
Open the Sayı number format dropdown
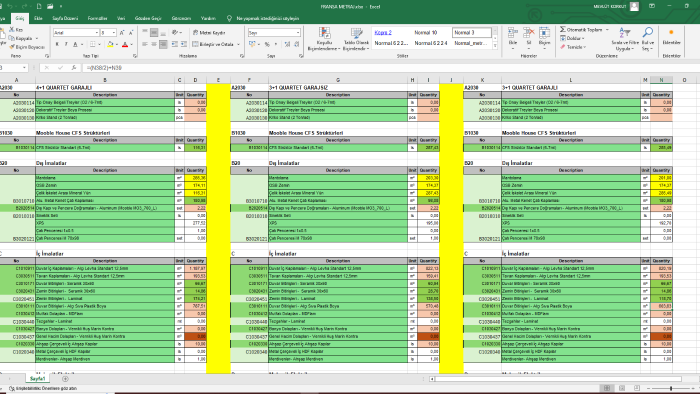pos(298,33)
